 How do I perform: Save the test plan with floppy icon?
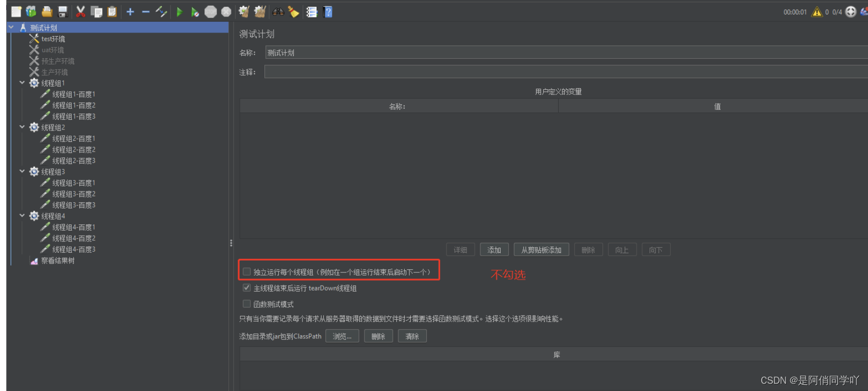pyautogui.click(x=63, y=12)
